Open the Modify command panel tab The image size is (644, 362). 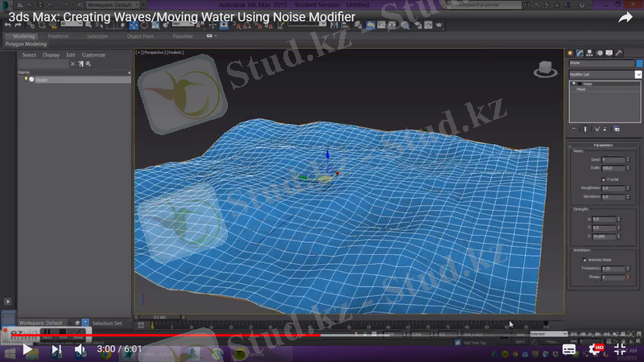point(580,53)
